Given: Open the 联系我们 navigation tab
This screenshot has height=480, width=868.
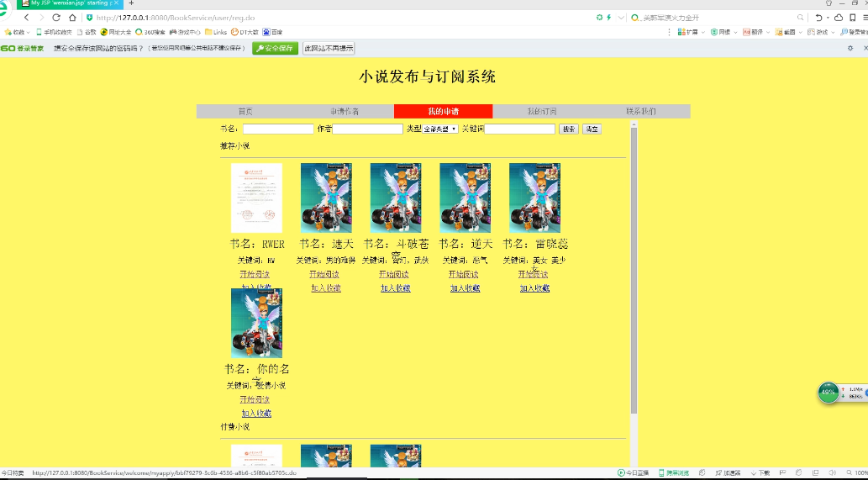Looking at the screenshot, I should pos(641,111).
